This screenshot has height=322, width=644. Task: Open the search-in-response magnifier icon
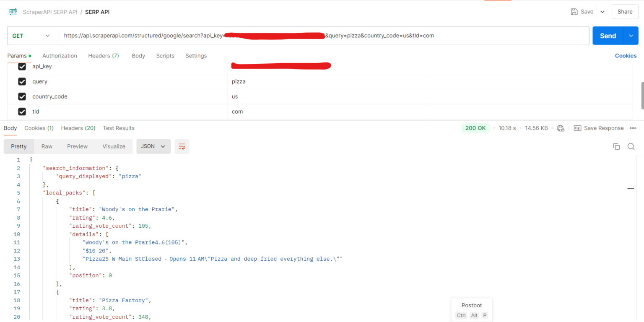631,146
